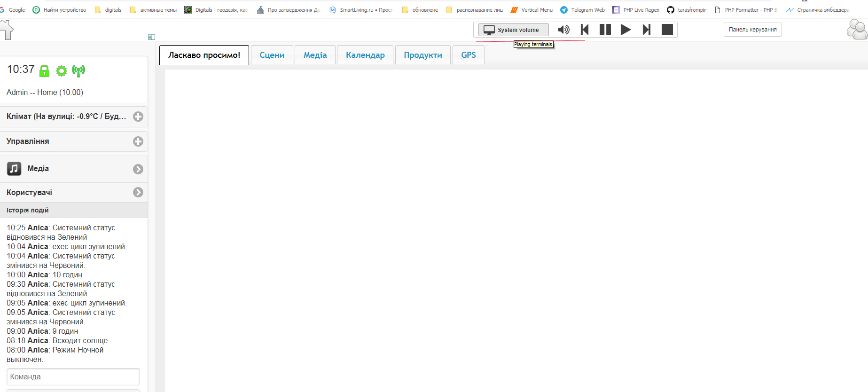The image size is (868, 392).
Task: Stop media playback
Action: tap(667, 30)
